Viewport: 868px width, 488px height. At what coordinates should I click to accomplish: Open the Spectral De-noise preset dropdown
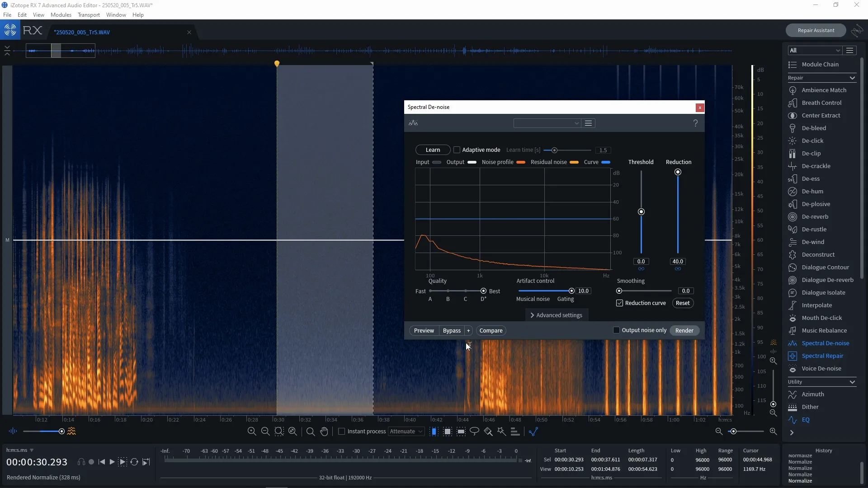pos(547,123)
